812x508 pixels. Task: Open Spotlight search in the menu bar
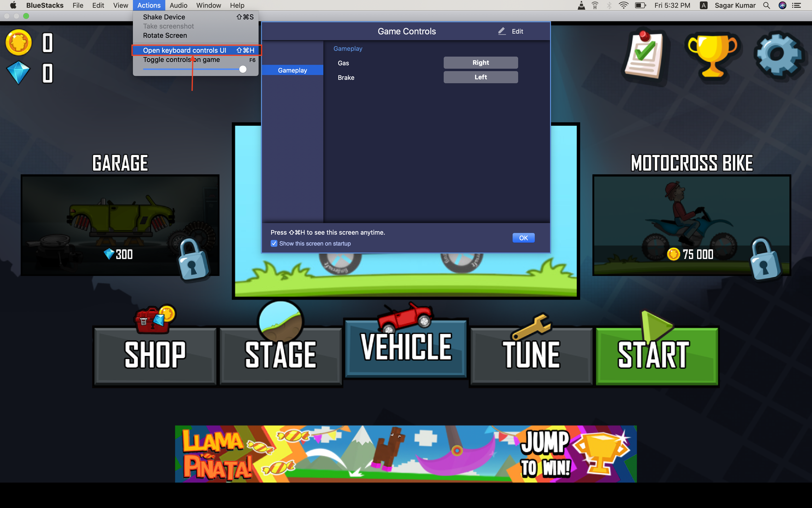(x=766, y=5)
